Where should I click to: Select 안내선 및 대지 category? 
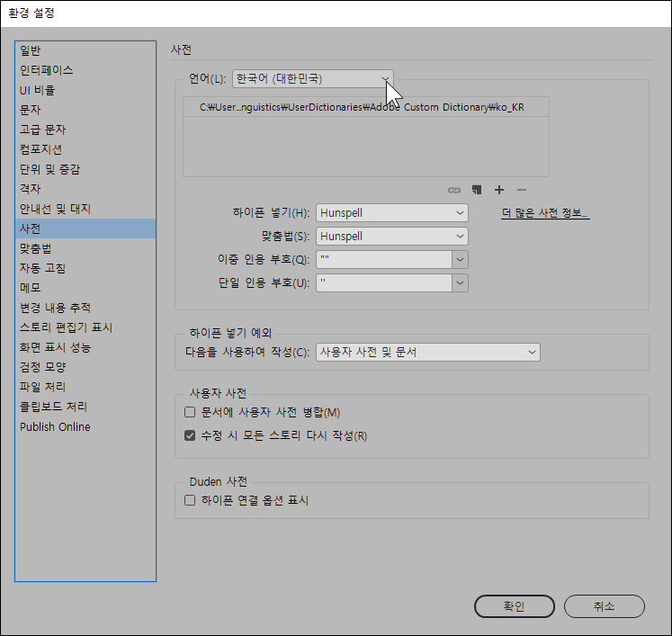point(85,209)
